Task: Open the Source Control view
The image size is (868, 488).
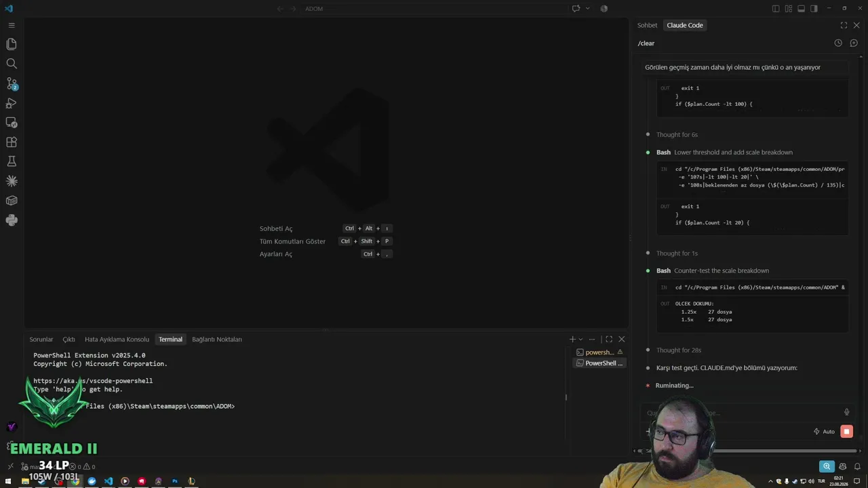Action: (x=12, y=83)
